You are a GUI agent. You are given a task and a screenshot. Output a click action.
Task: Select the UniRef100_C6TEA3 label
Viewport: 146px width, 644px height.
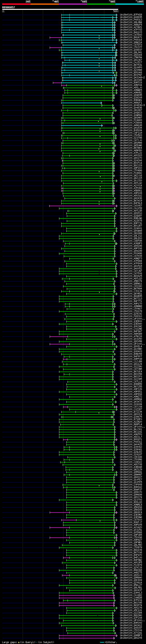[x=131, y=35]
